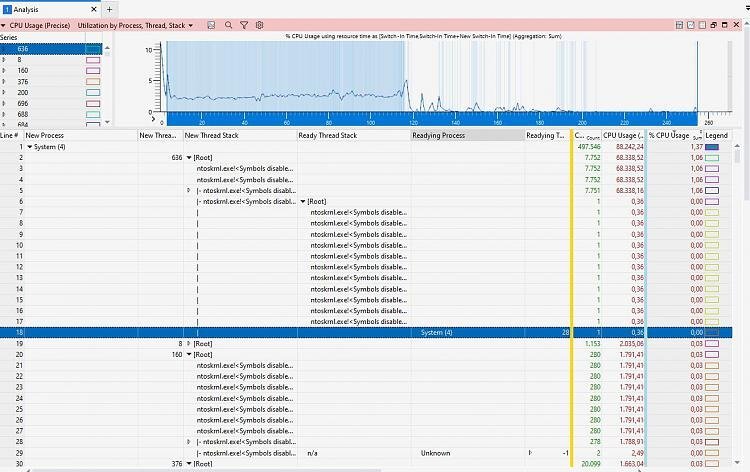
Task: Click the search magnifier icon in graph toolbar
Action: [228, 24]
